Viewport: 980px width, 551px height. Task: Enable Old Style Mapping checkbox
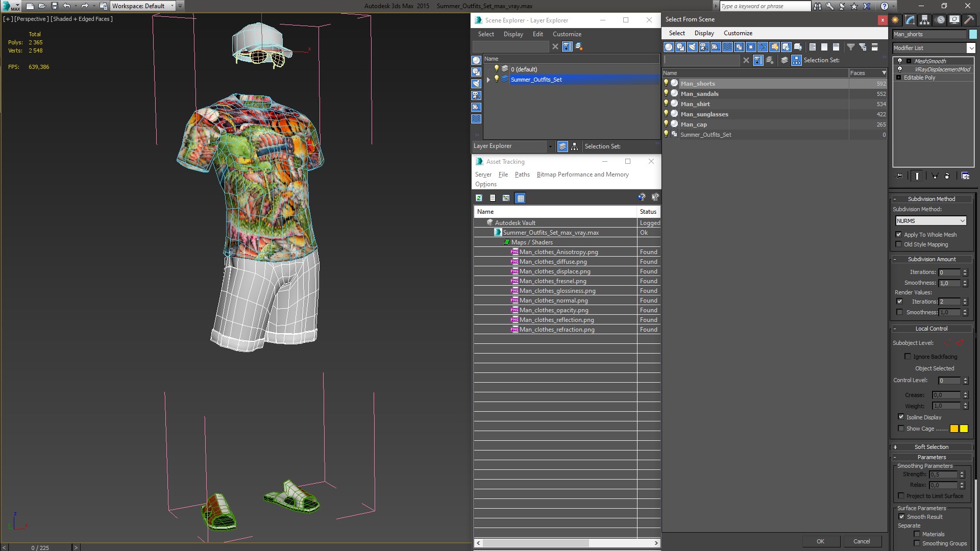pyautogui.click(x=898, y=244)
